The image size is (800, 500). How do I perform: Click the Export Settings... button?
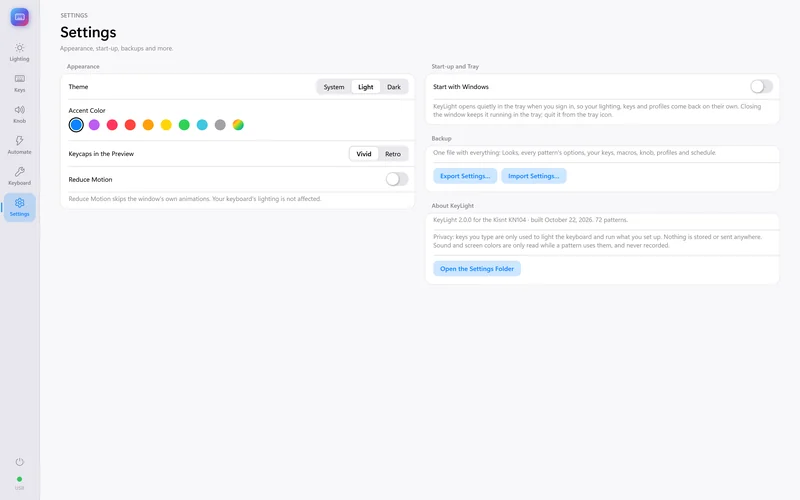pyautogui.click(x=465, y=176)
